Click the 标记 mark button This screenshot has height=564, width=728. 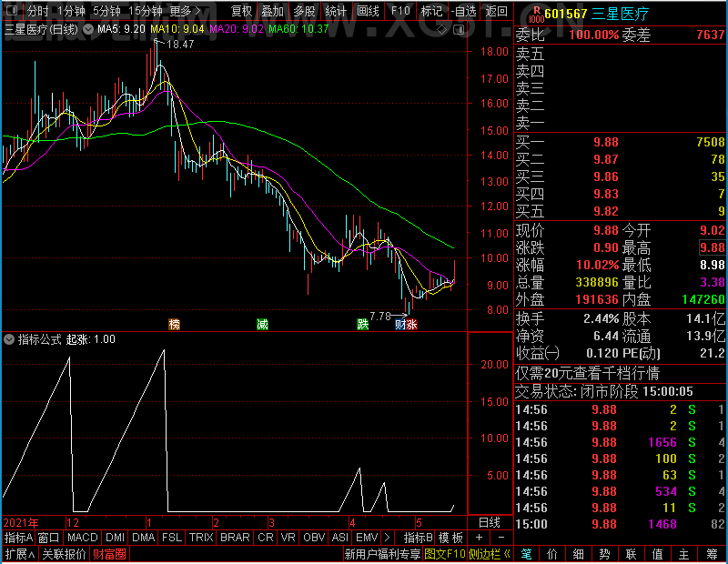(431, 11)
